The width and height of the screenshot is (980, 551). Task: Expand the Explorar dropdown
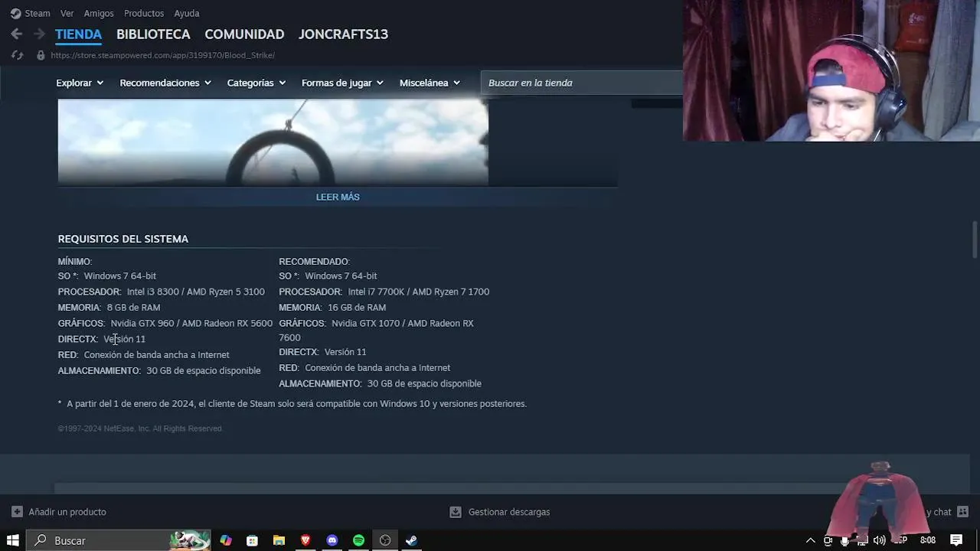(x=80, y=83)
